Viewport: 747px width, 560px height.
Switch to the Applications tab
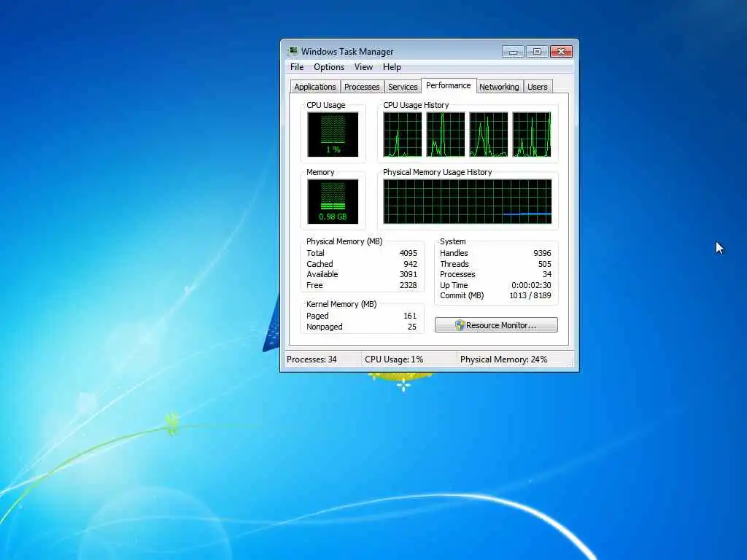[x=315, y=87]
